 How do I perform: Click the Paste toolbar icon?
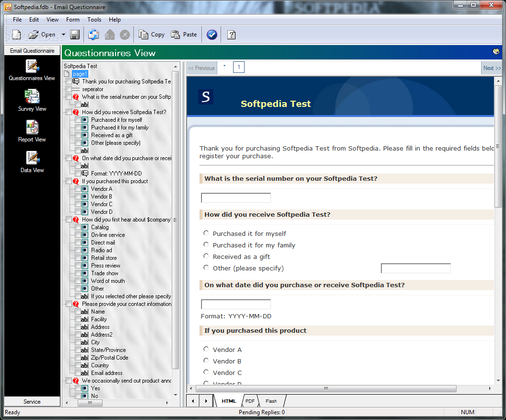tap(175, 34)
